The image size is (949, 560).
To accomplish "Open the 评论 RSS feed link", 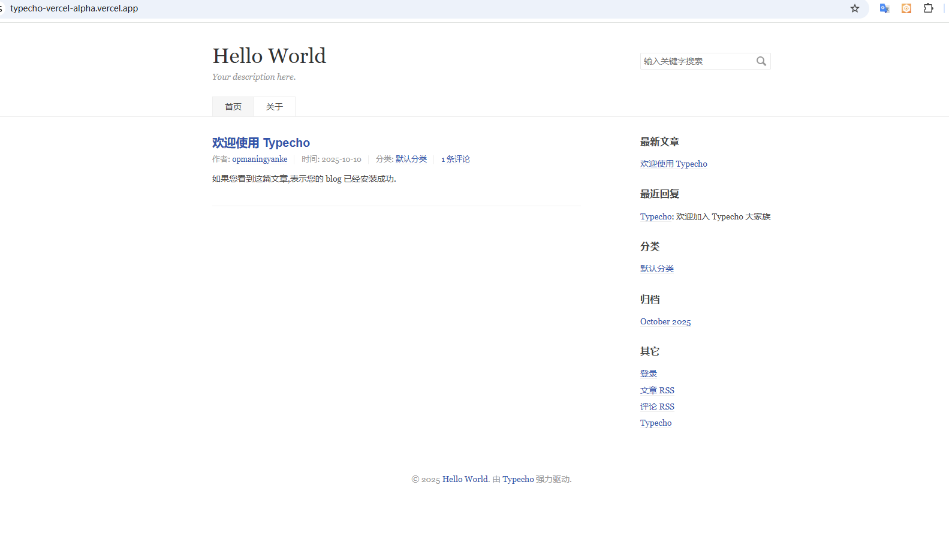I will (x=657, y=407).
